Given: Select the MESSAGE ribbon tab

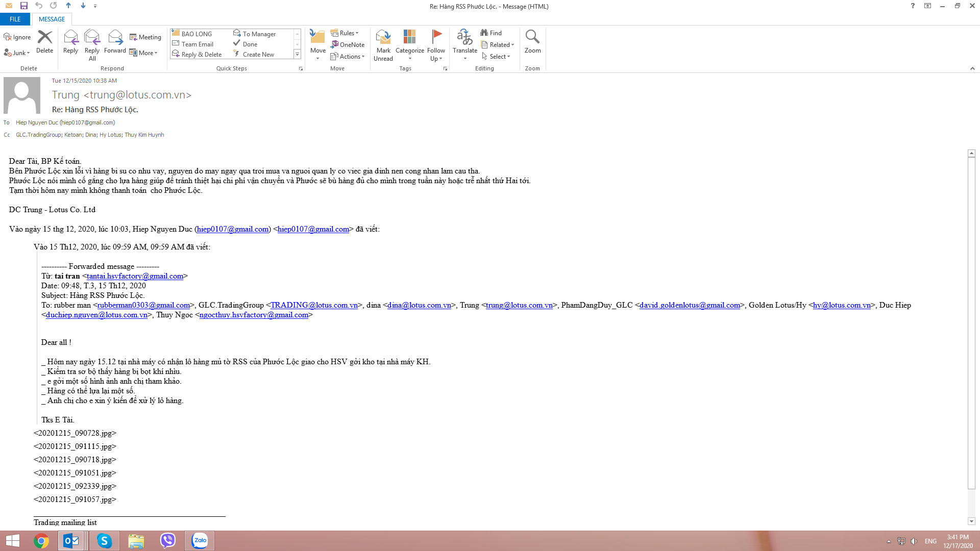Looking at the screenshot, I should (52, 19).
